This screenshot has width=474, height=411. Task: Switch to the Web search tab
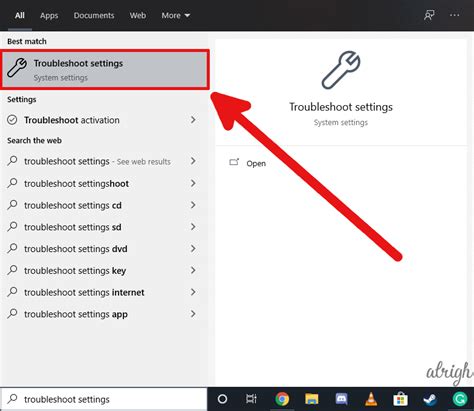138,15
